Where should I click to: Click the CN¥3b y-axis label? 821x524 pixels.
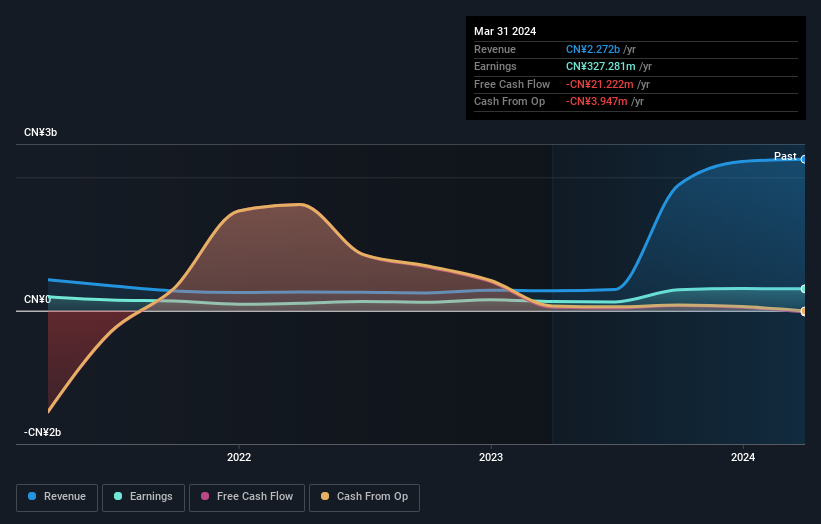click(40, 132)
